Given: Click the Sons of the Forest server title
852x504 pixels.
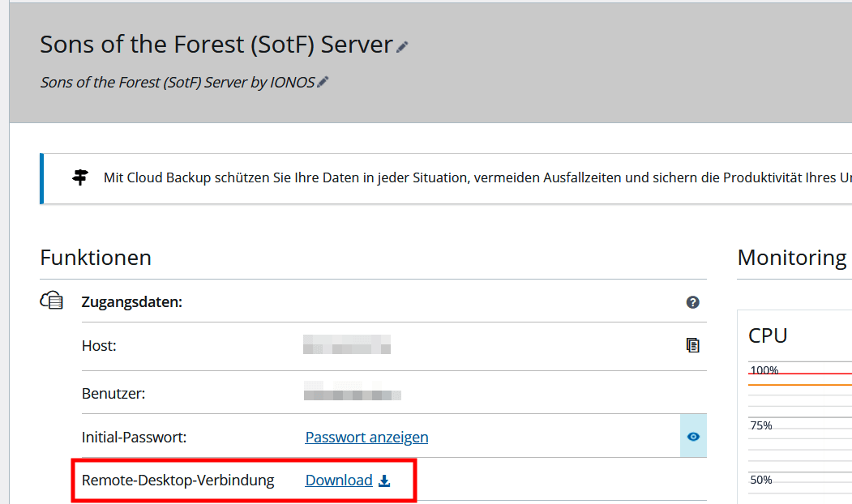Looking at the screenshot, I should tap(215, 44).
